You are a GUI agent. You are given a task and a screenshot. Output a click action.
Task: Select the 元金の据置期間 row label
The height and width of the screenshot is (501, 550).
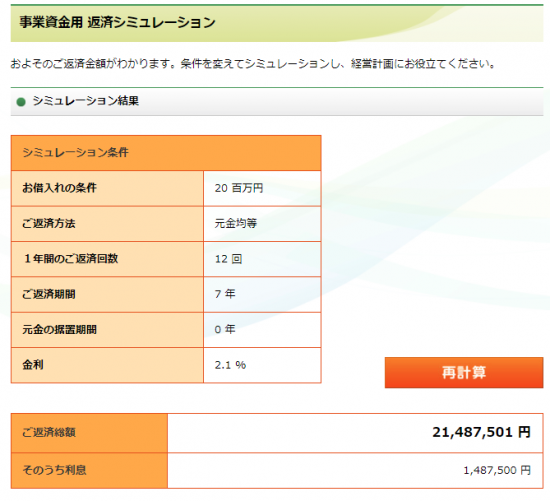[x=59, y=330]
